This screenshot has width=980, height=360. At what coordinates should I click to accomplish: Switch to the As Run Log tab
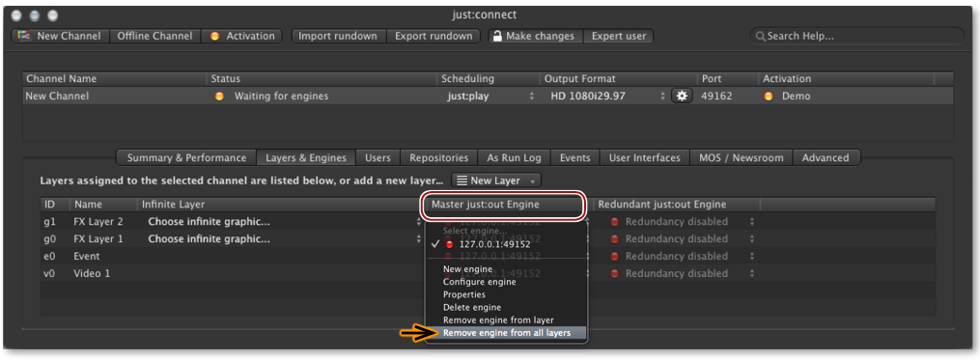pos(514,157)
